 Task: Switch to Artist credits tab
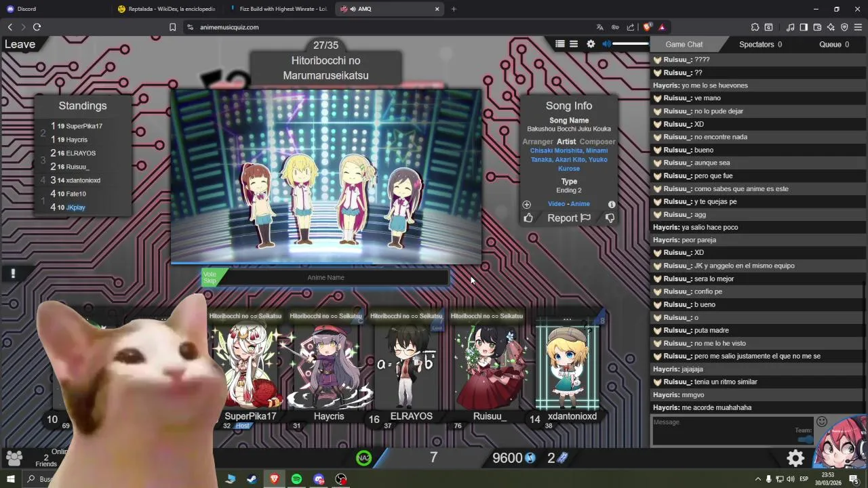566,142
